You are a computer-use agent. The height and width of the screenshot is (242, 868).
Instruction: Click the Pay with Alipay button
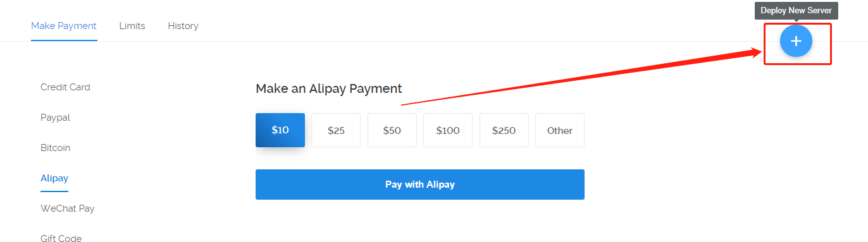pos(420,185)
